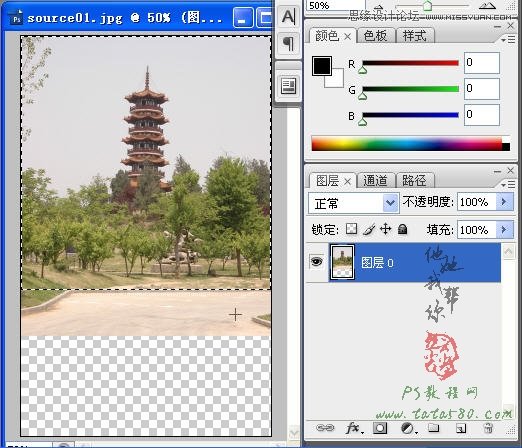Open the layer style fx menu
The height and width of the screenshot is (448, 522).
click(354, 428)
